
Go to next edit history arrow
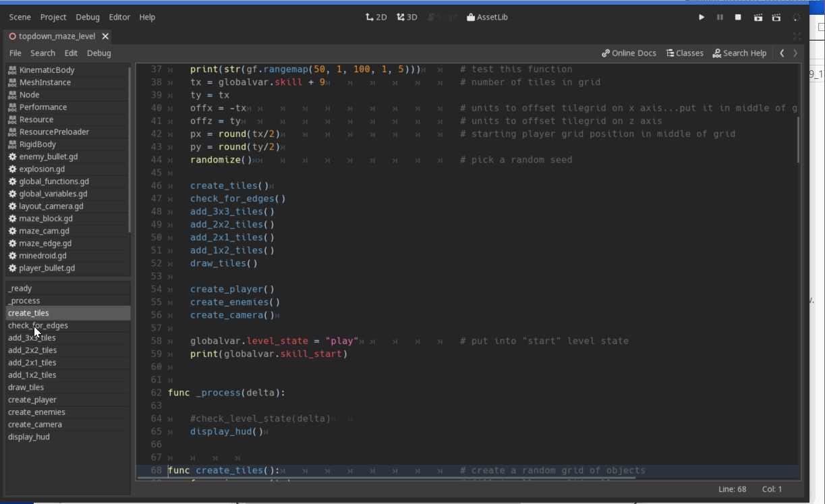pyautogui.click(x=795, y=53)
